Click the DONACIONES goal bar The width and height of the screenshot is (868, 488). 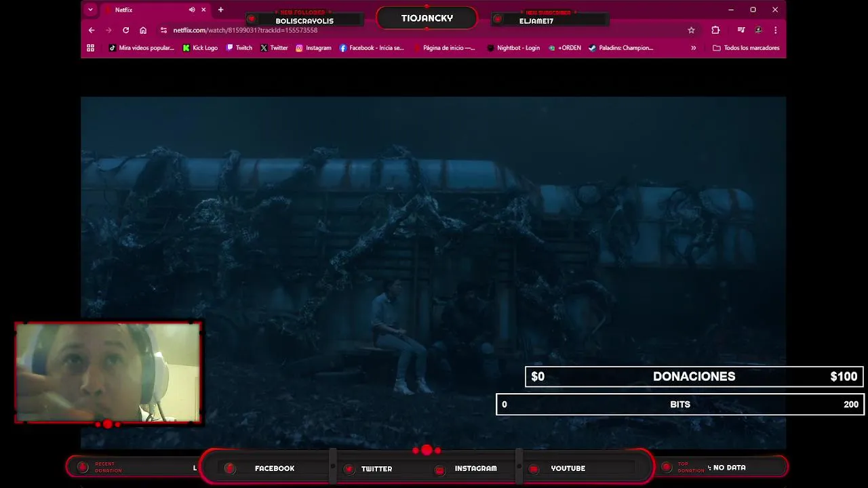coord(694,376)
